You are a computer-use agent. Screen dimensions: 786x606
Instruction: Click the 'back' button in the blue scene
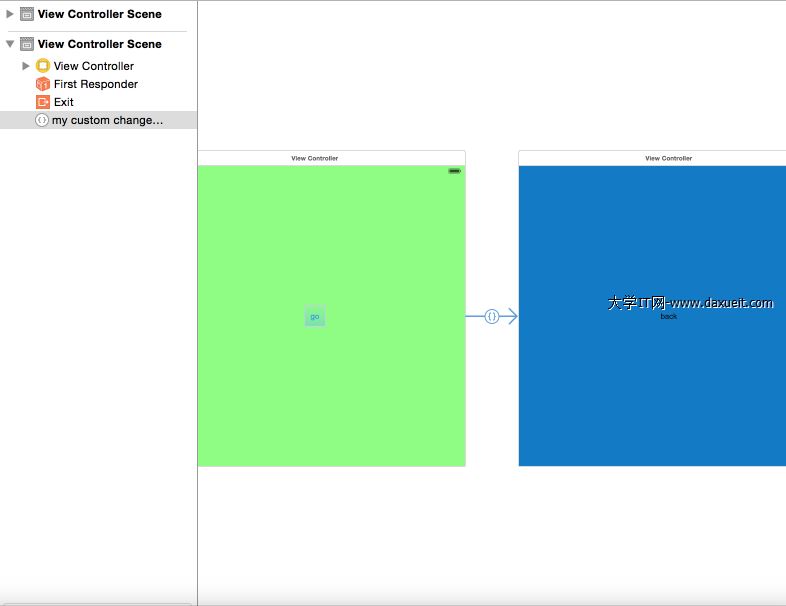[x=669, y=316]
